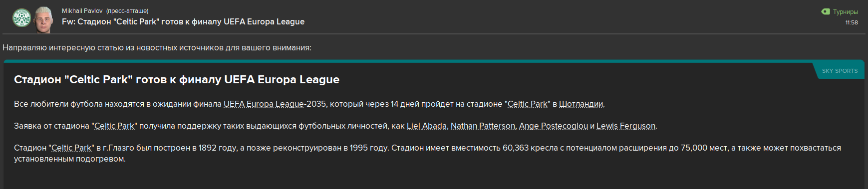Click the green Турниры tag icon

(x=826, y=11)
